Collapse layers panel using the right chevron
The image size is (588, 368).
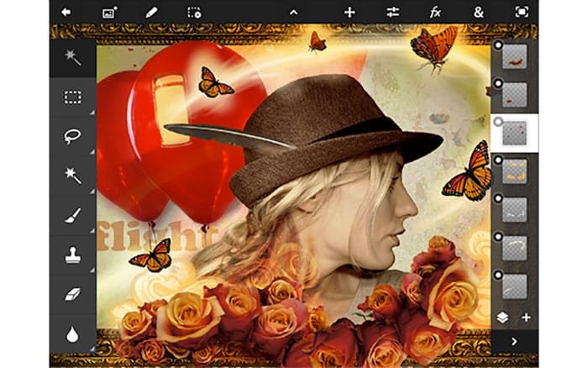(x=514, y=342)
